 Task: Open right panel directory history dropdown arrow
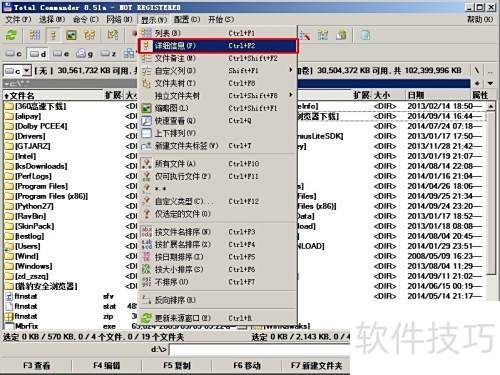coord(490,83)
